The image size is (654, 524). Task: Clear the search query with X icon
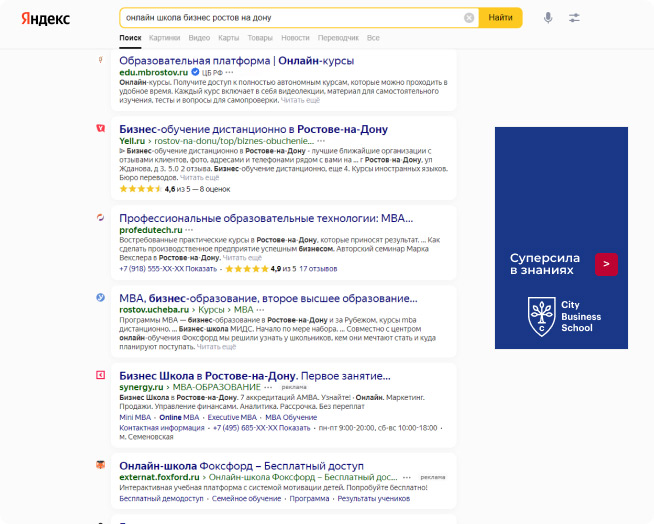point(469,18)
